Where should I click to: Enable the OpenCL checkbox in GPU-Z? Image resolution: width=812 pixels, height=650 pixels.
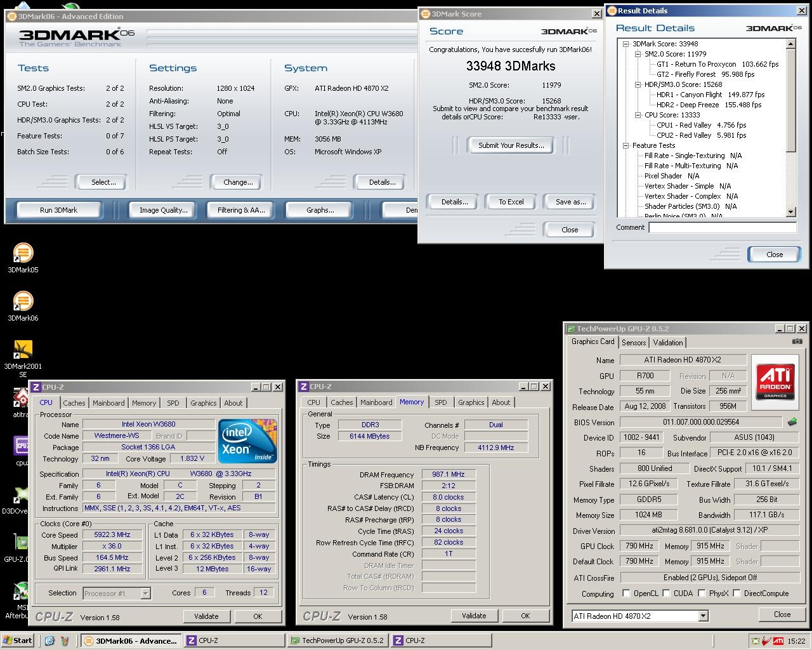click(x=626, y=594)
